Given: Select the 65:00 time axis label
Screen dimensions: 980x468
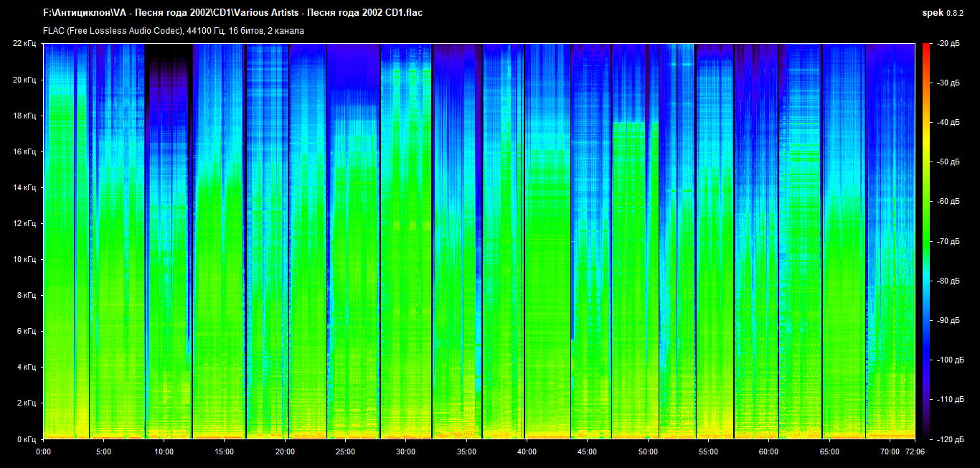Looking at the screenshot, I should point(829,452).
